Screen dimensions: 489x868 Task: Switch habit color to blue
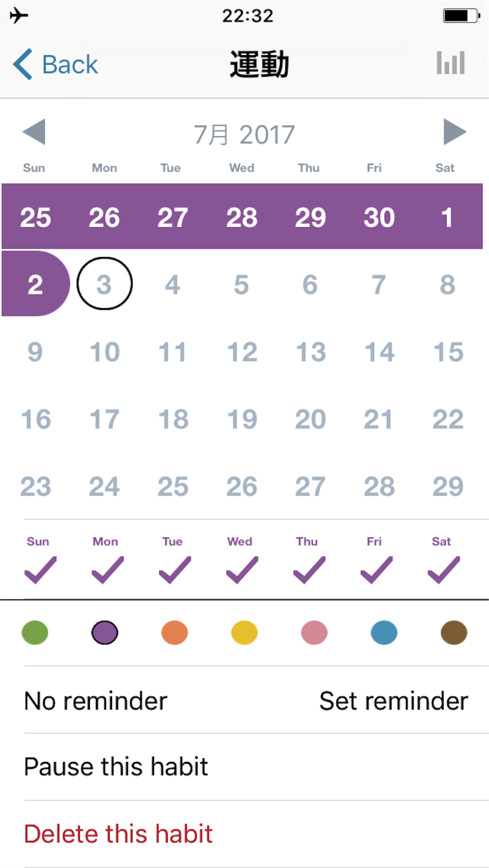click(x=384, y=633)
